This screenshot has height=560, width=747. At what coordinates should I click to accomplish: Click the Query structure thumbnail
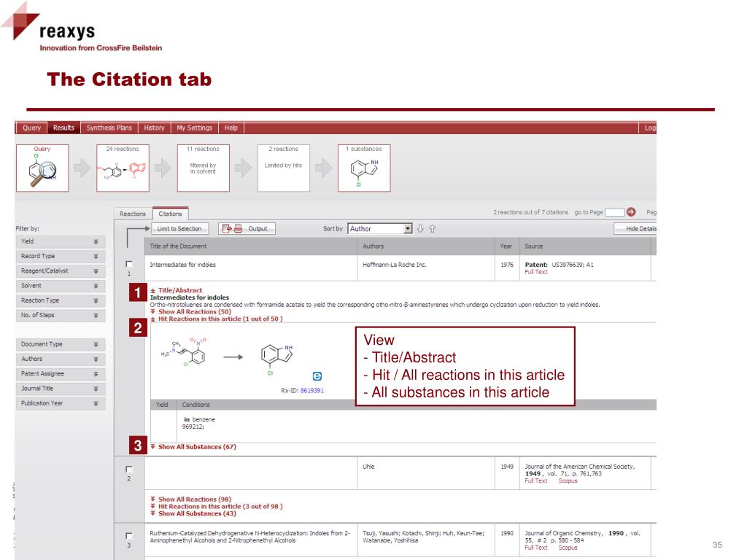tap(42, 168)
